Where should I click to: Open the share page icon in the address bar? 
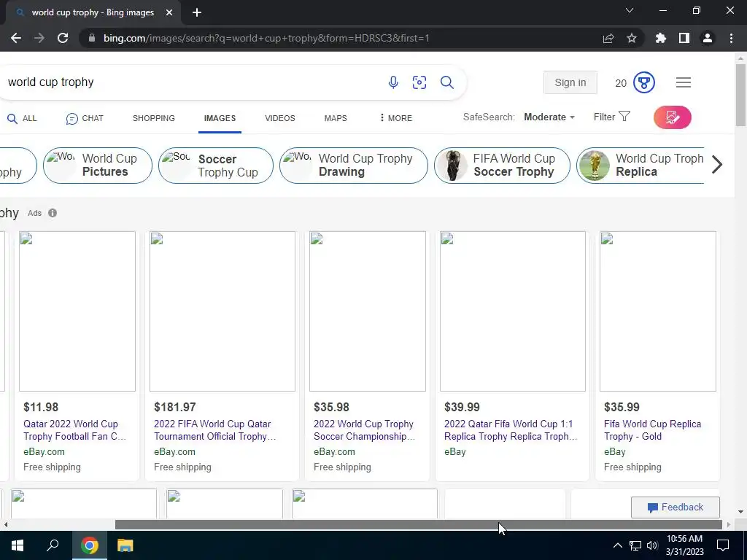tap(608, 38)
